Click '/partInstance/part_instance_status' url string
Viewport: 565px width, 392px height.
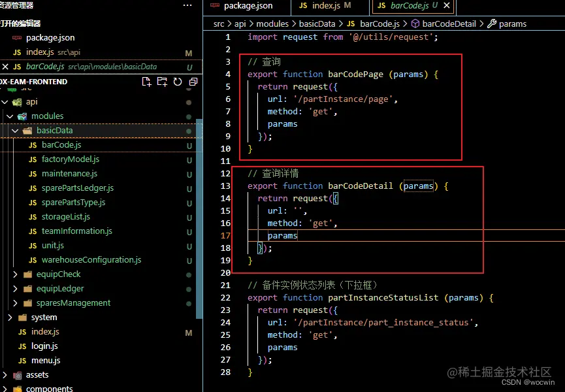point(383,323)
